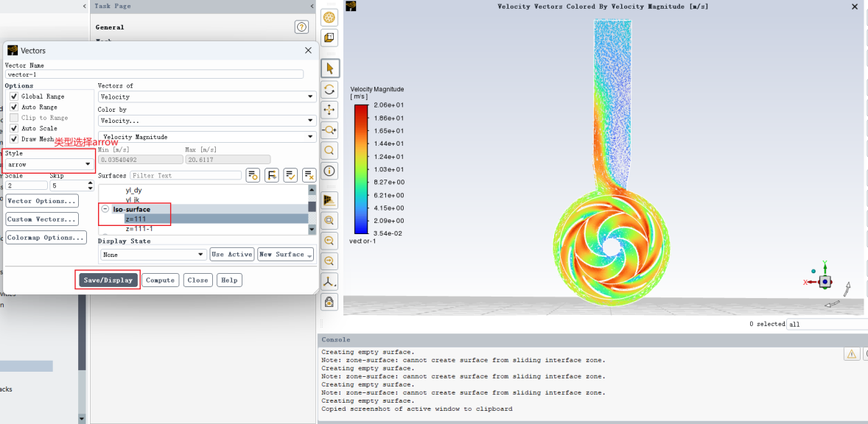
Task: Click the outline tree scrollbar down arrow
Action: coord(82,418)
